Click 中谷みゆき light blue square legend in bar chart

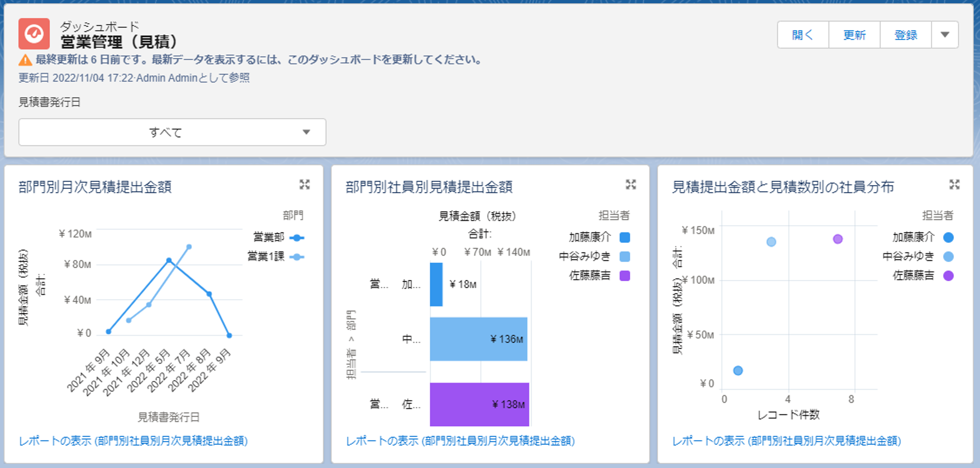[625, 256]
